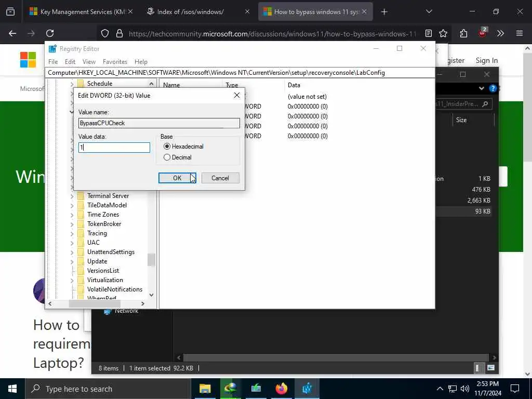Image resolution: width=532 pixels, height=399 pixels.
Task: Switch File Explorer to details view icon
Action: (x=477, y=368)
